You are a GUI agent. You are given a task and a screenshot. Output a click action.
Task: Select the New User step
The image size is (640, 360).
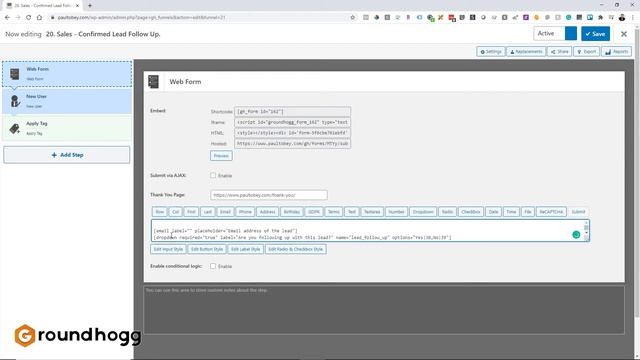coord(67,101)
